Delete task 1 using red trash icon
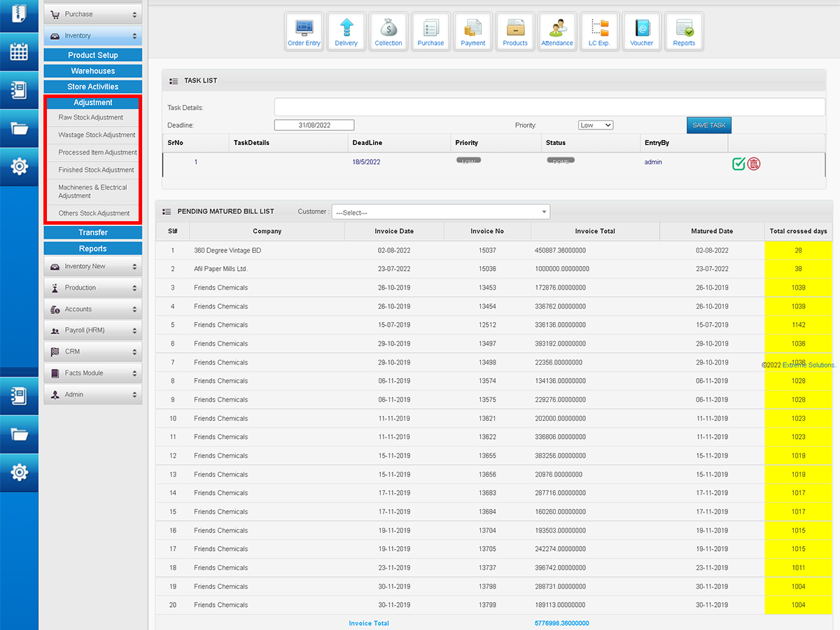Viewport: 840px width, 630px height. click(754, 164)
